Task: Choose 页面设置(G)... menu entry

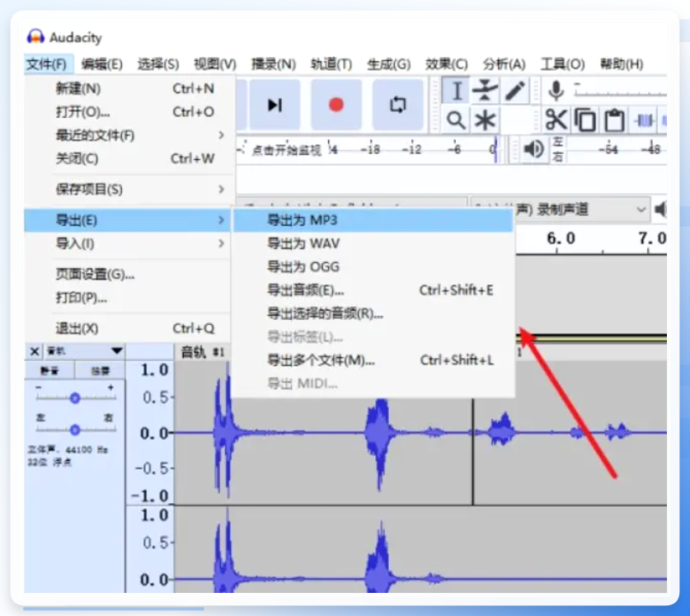Action: point(128,275)
